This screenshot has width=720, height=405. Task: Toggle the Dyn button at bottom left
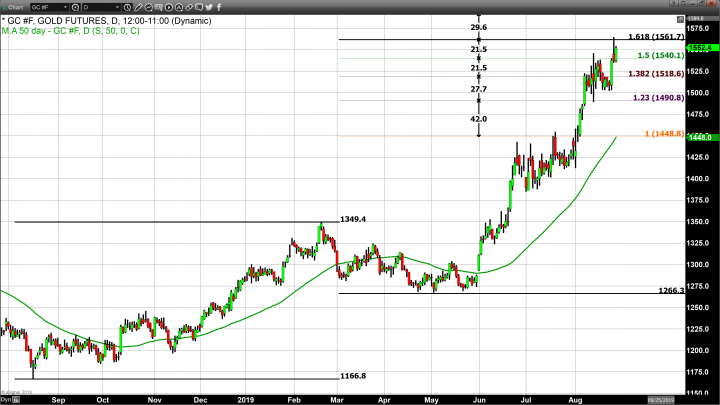pos(6,399)
